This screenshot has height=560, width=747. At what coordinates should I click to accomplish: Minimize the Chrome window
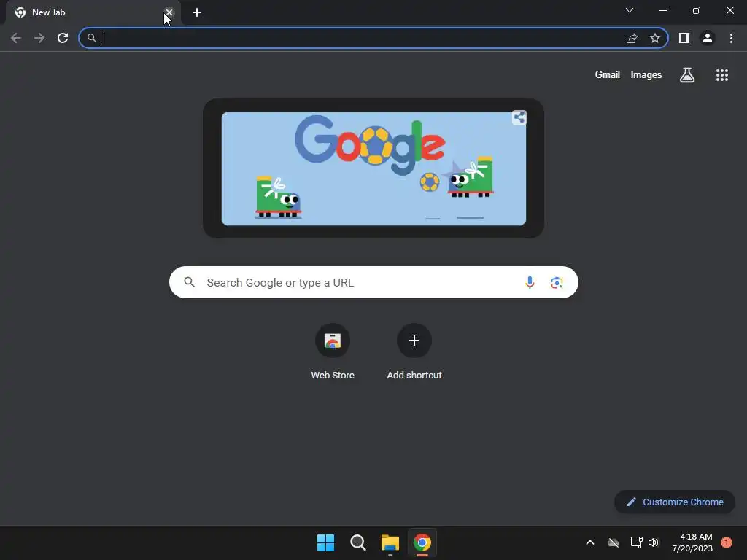(663, 10)
